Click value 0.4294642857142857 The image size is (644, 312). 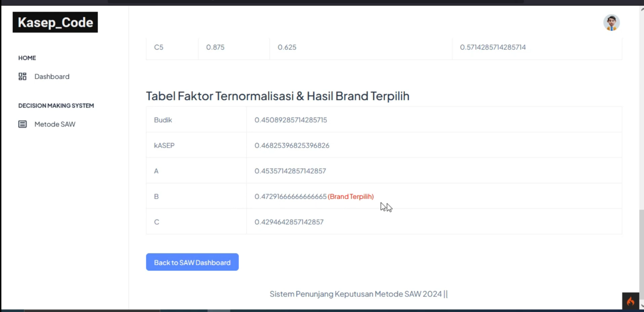pyautogui.click(x=289, y=222)
